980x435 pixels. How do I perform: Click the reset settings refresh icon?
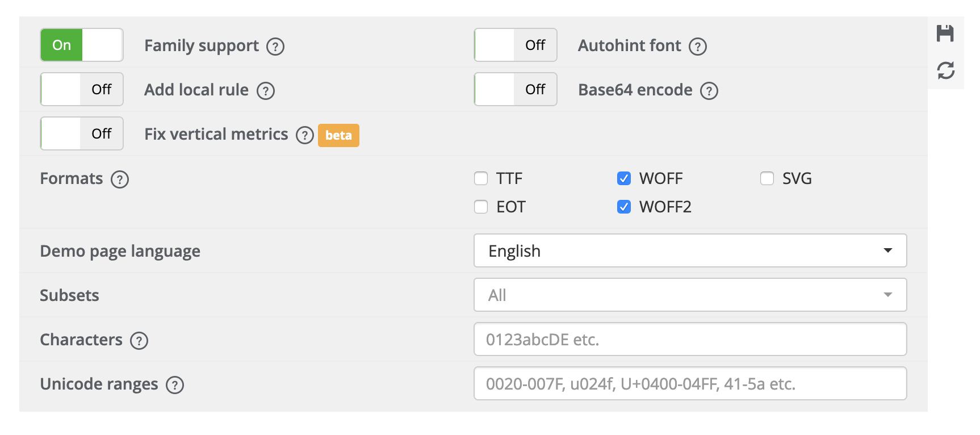pyautogui.click(x=945, y=70)
